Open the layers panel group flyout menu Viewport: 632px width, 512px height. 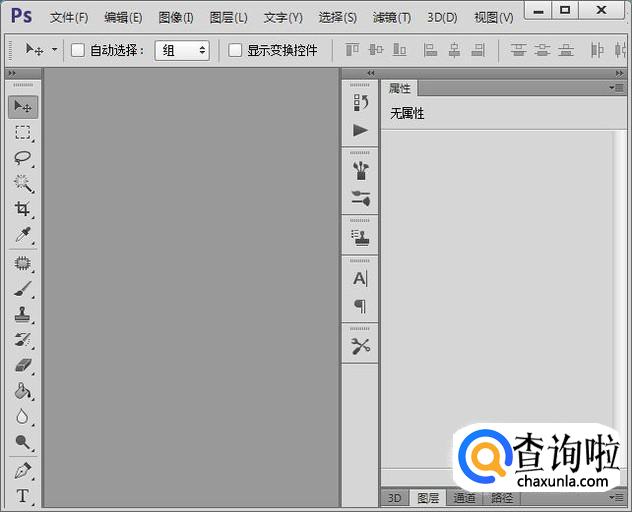click(x=616, y=497)
